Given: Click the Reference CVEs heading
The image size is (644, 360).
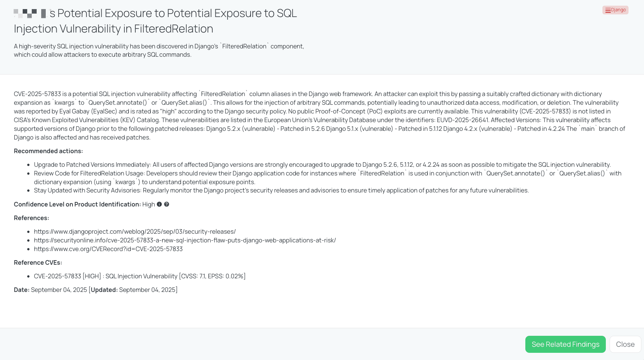Looking at the screenshot, I should (x=38, y=262).
